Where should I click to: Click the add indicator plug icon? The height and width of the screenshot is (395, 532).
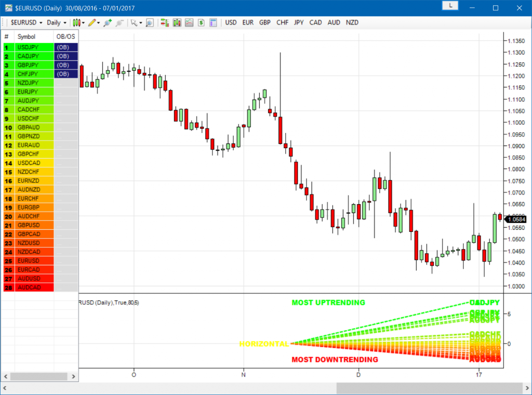click(108, 23)
